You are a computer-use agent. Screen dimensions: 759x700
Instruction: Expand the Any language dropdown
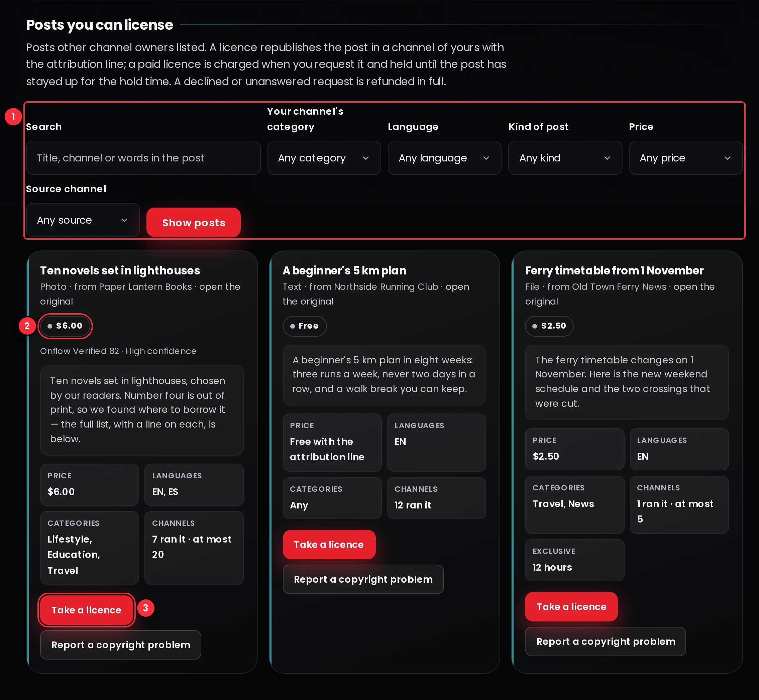tap(444, 158)
